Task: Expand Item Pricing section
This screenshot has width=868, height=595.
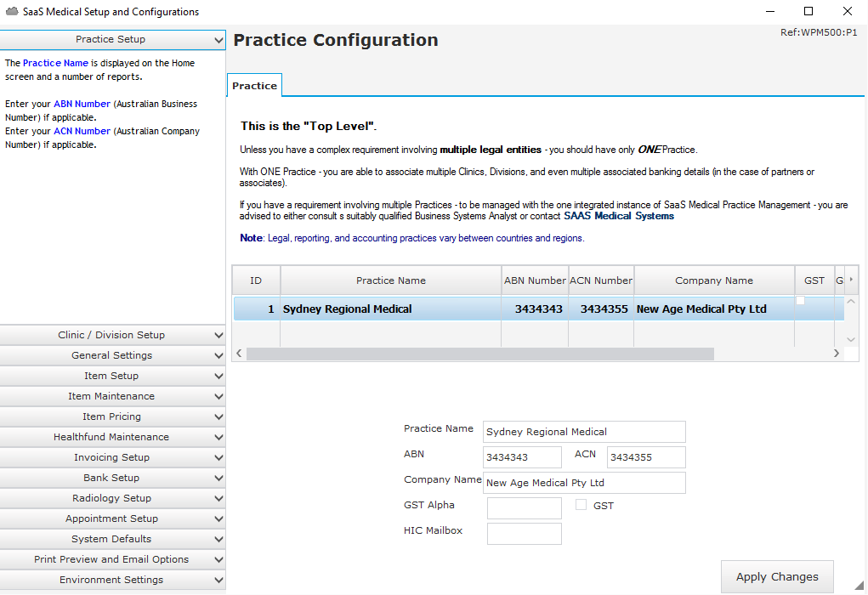Action: (x=112, y=416)
